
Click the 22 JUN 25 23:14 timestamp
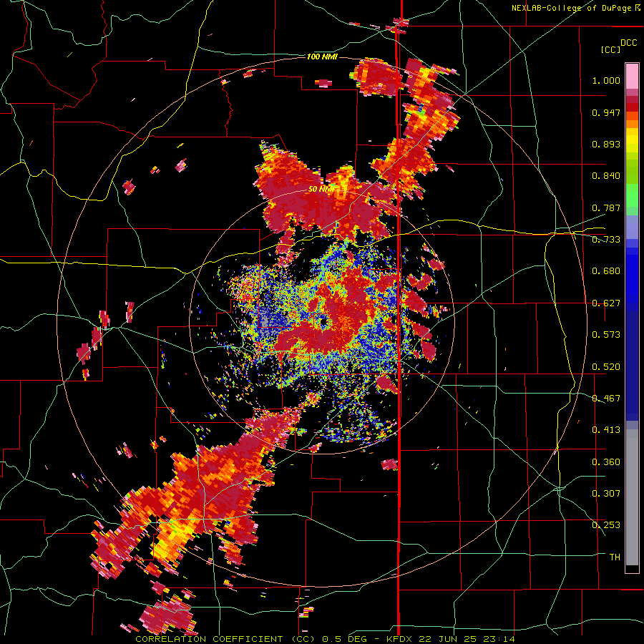click(467, 639)
